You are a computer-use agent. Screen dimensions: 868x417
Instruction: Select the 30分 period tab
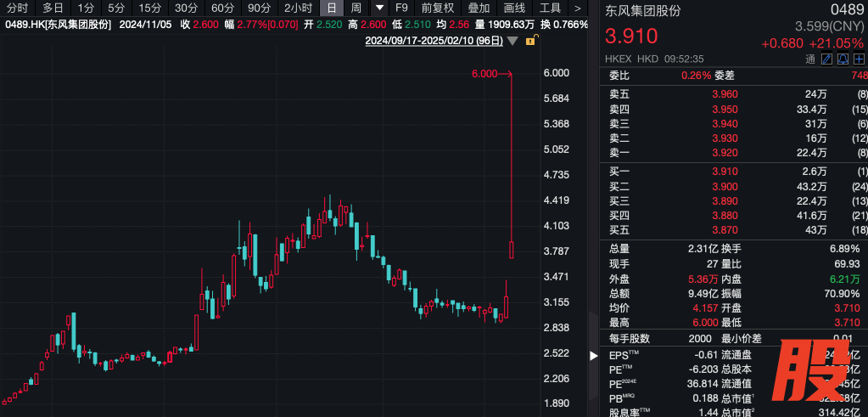(x=186, y=8)
